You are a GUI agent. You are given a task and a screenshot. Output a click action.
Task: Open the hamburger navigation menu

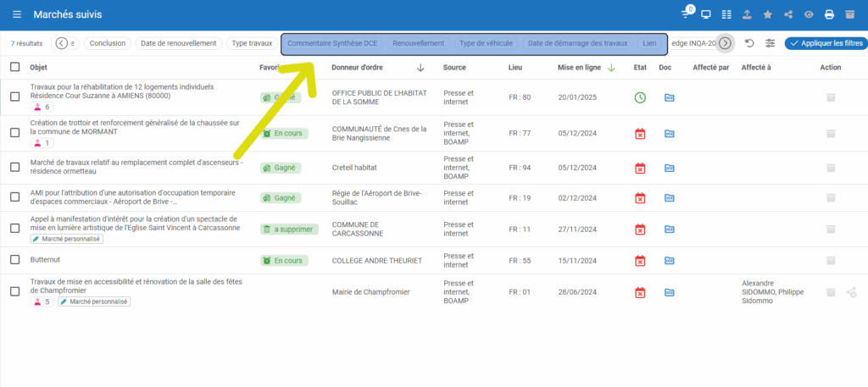tap(17, 15)
